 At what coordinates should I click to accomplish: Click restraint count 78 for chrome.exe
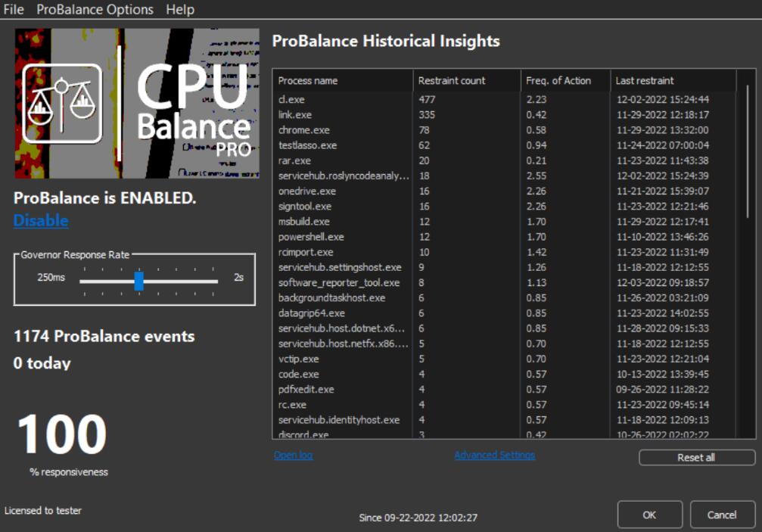click(425, 130)
